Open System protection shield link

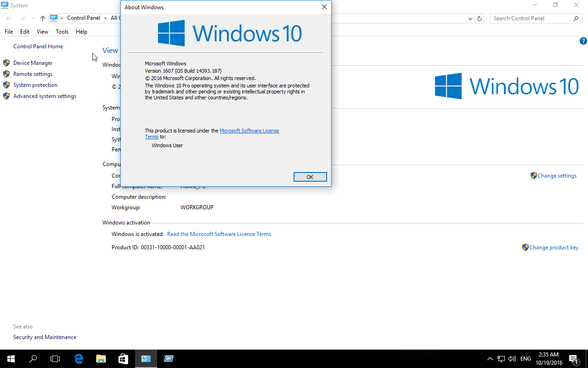pyautogui.click(x=35, y=85)
